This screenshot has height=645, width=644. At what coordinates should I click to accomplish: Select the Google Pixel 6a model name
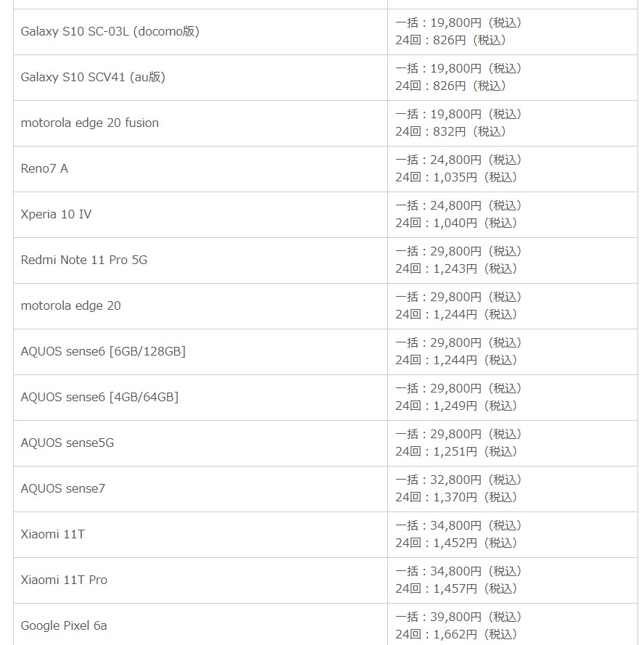click(64, 625)
